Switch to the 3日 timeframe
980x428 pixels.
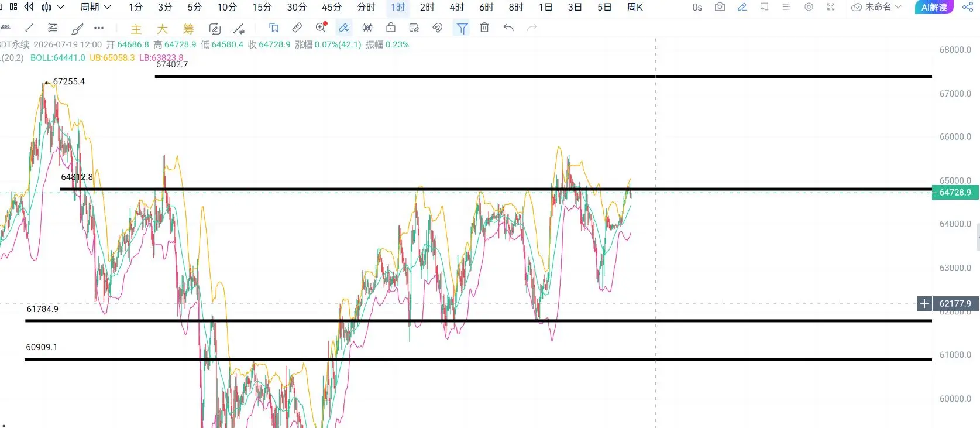pos(575,7)
